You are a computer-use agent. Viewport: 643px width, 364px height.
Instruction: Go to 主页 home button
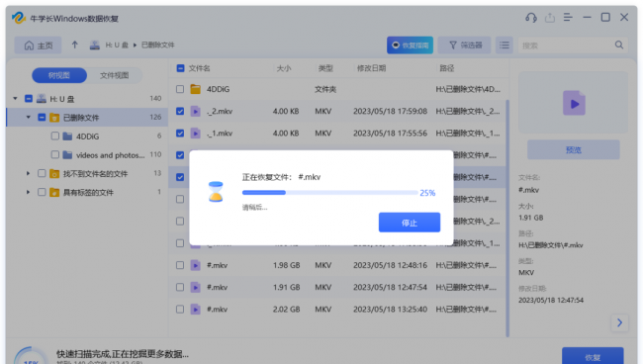39,45
